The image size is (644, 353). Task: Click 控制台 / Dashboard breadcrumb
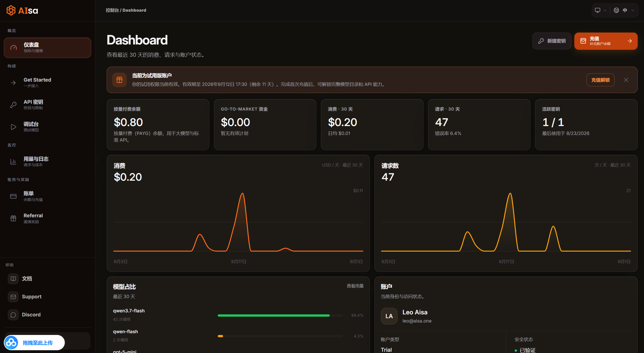[126, 10]
